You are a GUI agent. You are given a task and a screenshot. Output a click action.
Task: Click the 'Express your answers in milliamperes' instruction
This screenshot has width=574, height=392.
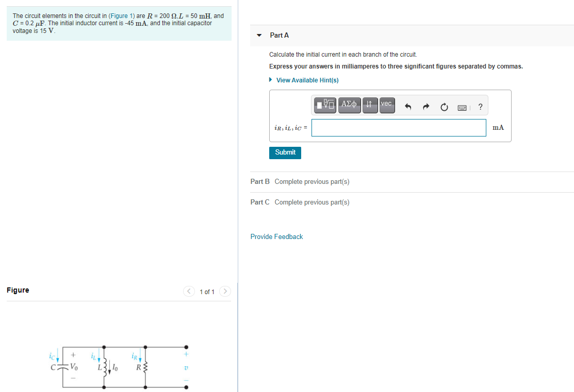[396, 66]
